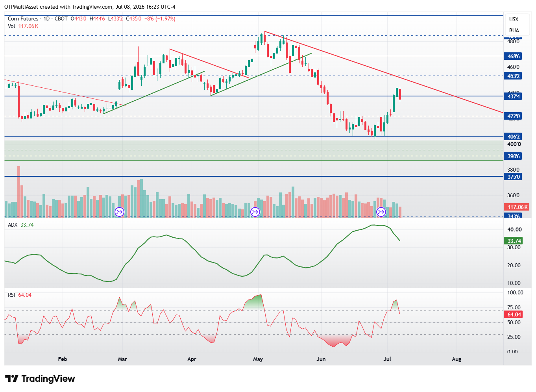Select the ADX indicator legend
This screenshot has height=392, width=536.
pos(21,225)
